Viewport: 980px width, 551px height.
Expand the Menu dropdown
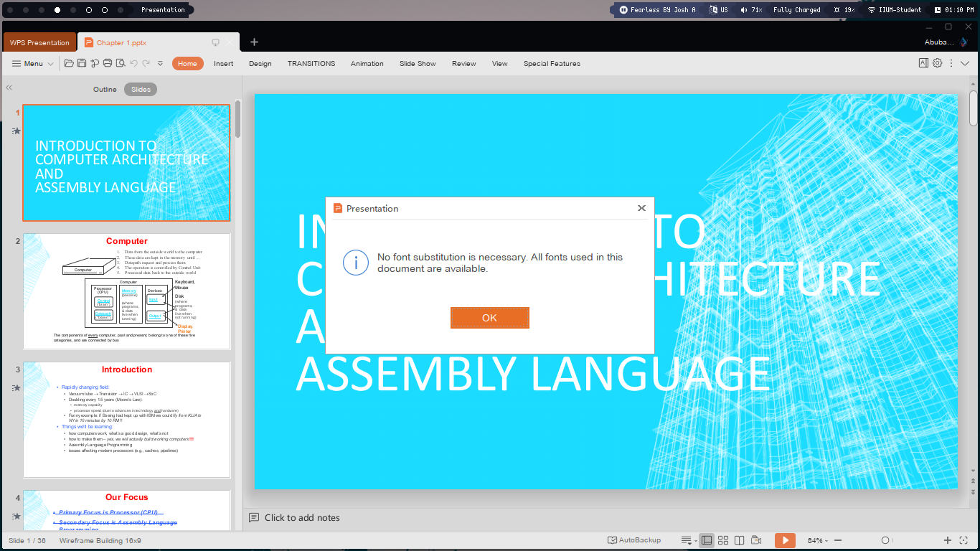33,64
